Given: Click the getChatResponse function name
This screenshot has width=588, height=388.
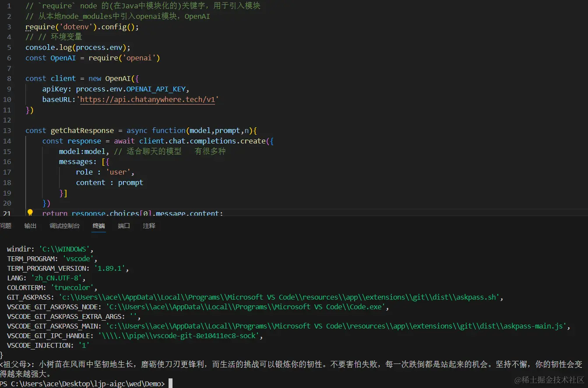Looking at the screenshot, I should pos(82,130).
